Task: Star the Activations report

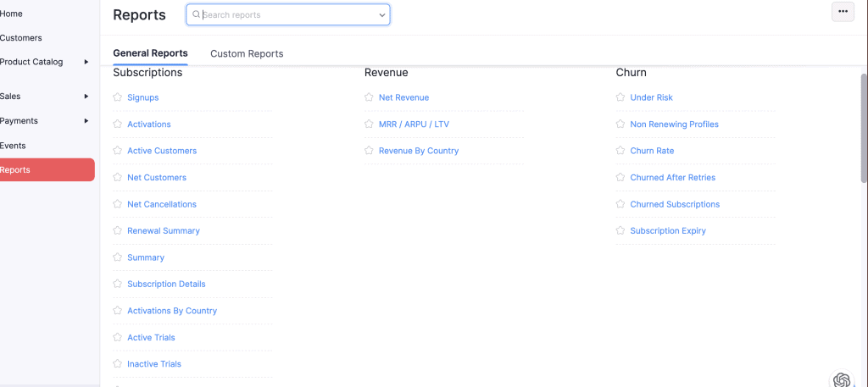Action: (x=117, y=124)
